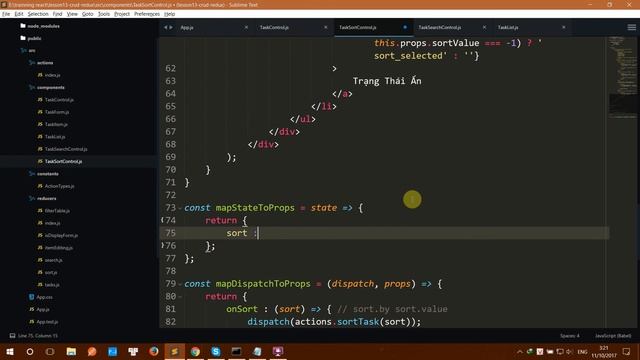
Task: Open the File menu
Action: (6, 14)
